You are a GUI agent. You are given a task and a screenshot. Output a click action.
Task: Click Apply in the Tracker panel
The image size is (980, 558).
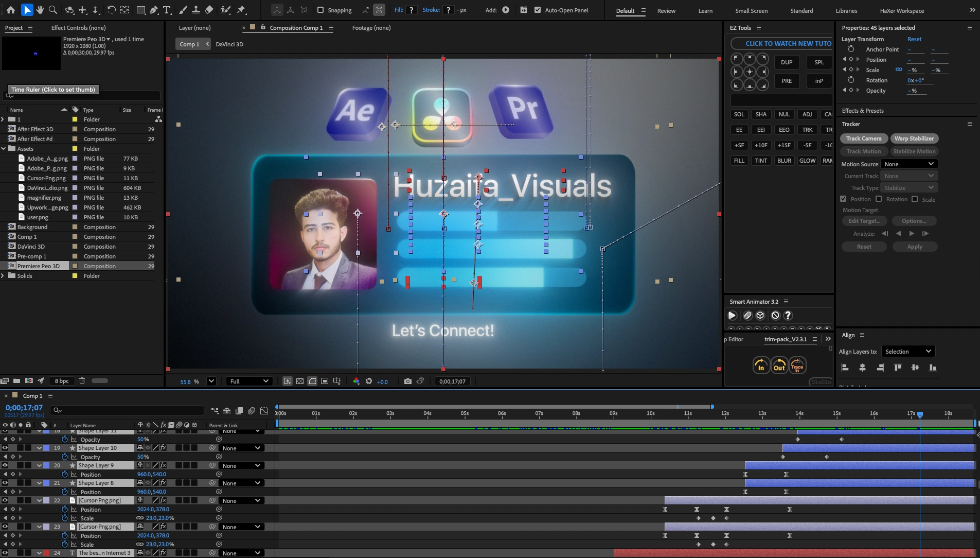point(915,247)
